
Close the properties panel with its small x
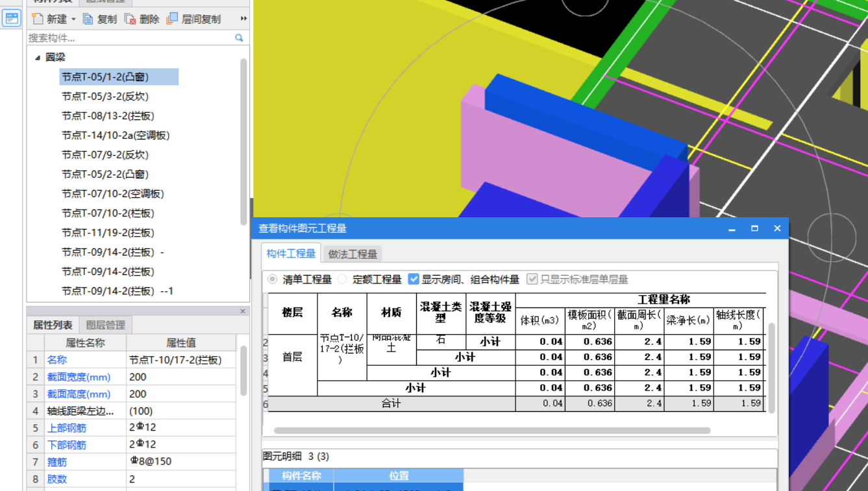pos(243,311)
